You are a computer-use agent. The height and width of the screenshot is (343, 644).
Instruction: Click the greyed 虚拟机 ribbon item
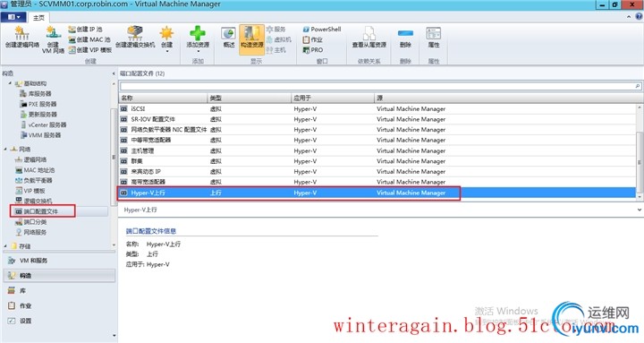click(279, 39)
